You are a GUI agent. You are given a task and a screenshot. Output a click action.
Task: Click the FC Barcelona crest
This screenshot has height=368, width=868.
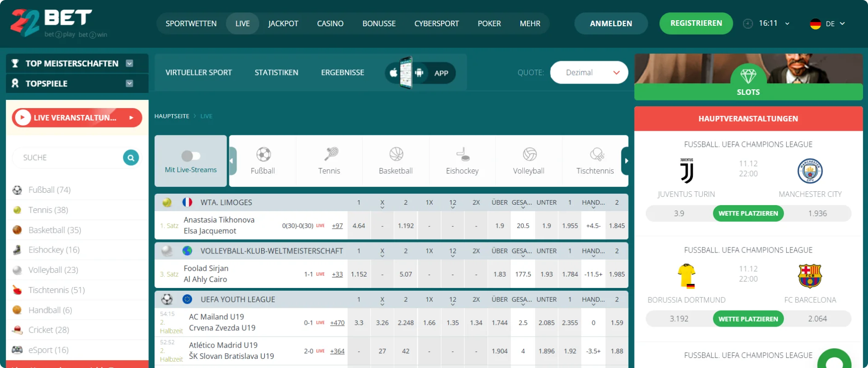(x=810, y=276)
